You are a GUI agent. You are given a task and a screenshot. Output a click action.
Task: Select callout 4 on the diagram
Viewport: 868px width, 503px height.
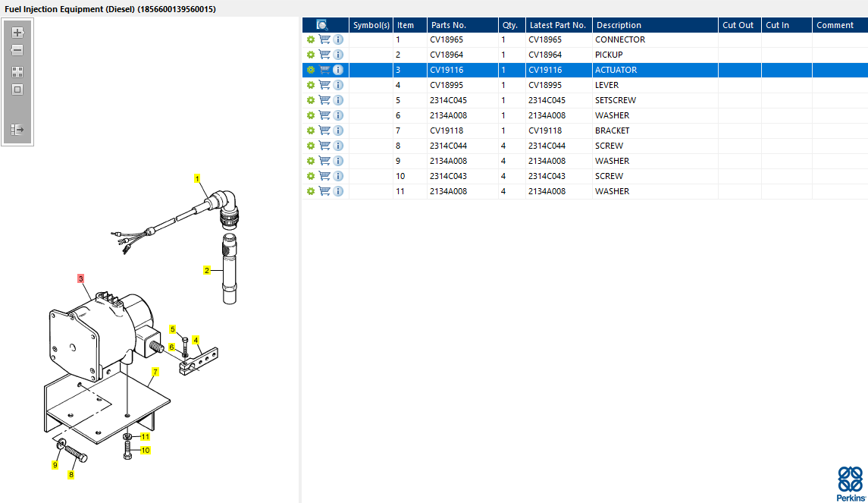196,340
